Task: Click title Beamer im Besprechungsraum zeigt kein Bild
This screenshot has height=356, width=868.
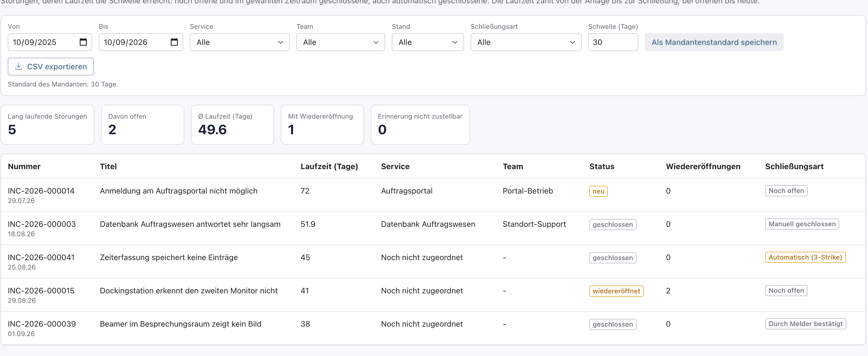Action: [181, 324]
